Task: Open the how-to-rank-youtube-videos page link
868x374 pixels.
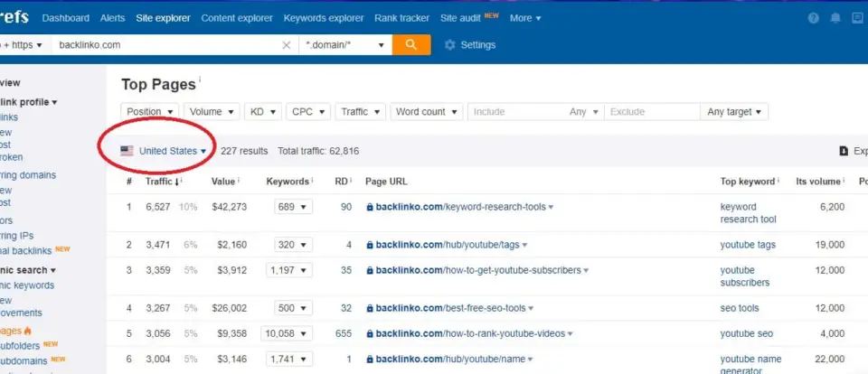Action: click(470, 333)
